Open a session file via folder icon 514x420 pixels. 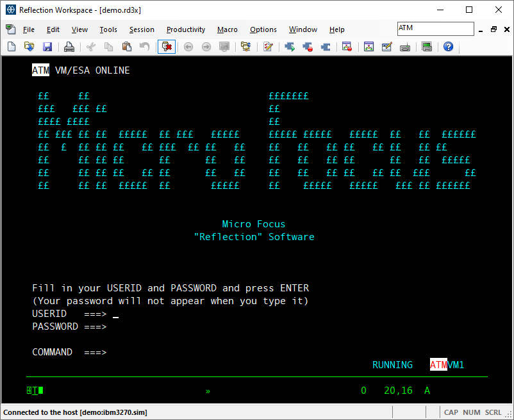[x=29, y=47]
